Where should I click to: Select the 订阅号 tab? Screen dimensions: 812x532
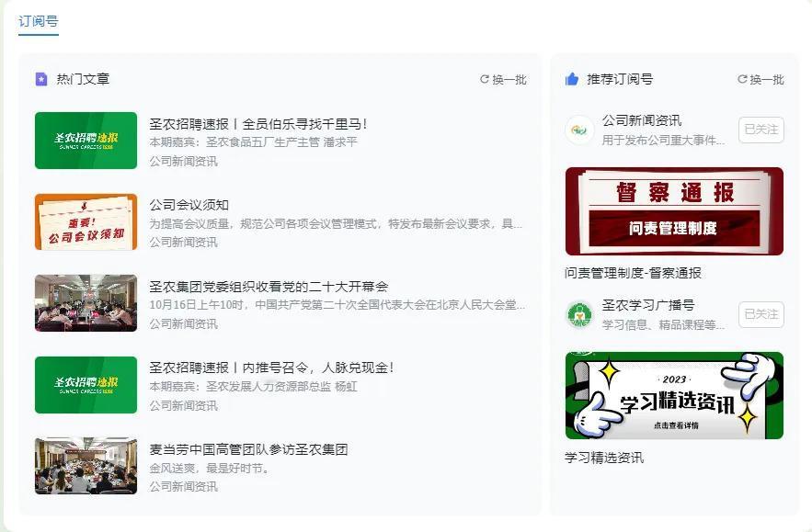click(39, 22)
